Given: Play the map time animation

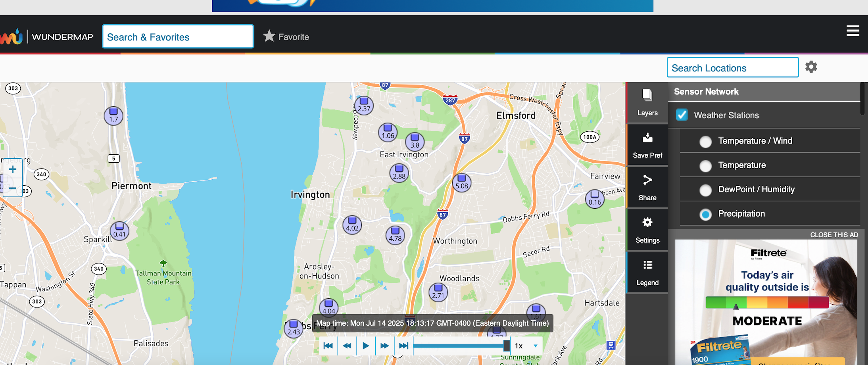Looking at the screenshot, I should coord(366,346).
